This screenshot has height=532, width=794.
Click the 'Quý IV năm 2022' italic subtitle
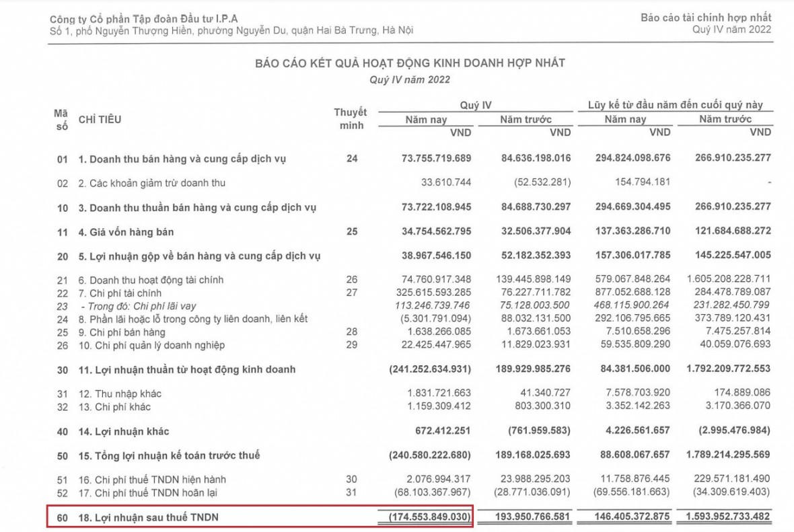(410, 79)
